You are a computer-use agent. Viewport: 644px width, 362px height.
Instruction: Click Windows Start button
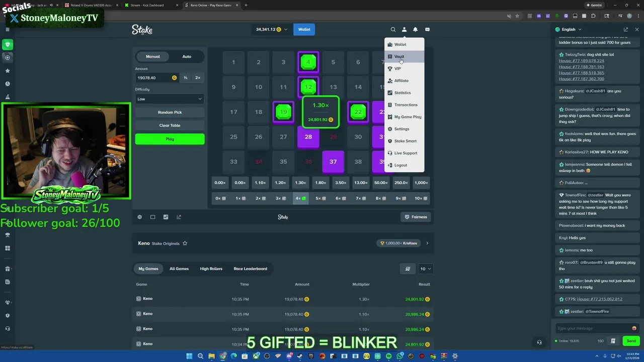click(x=189, y=356)
